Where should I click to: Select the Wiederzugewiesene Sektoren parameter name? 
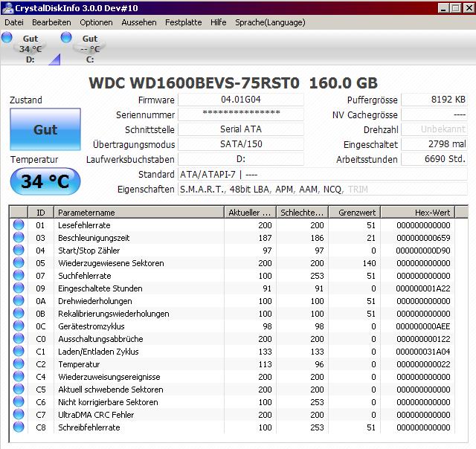coord(111,263)
